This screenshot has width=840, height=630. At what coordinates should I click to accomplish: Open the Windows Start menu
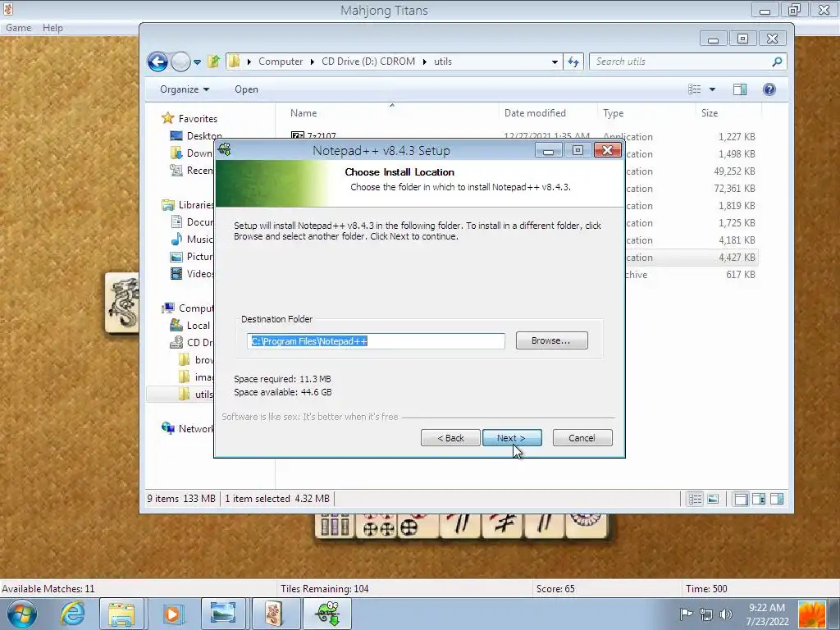(x=21, y=614)
